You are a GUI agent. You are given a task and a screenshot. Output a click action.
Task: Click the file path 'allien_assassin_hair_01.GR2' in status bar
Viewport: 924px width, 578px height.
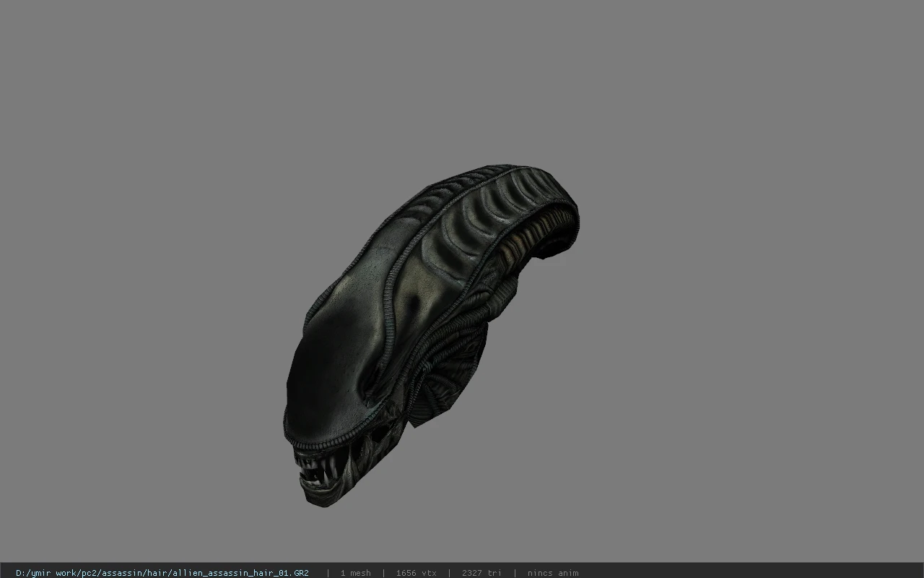click(162, 573)
